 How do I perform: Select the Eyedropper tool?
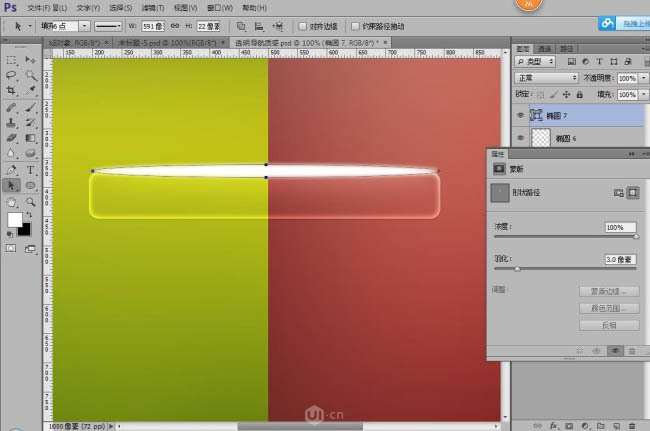tap(30, 90)
